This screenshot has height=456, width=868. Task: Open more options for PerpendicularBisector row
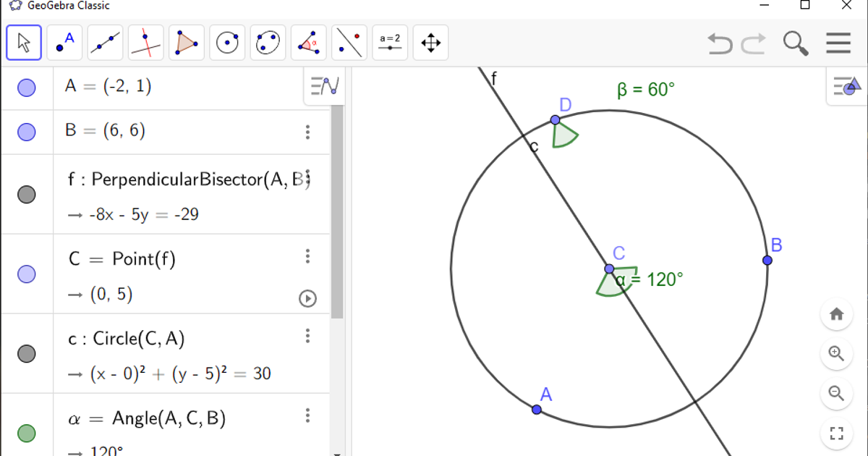coord(308,177)
